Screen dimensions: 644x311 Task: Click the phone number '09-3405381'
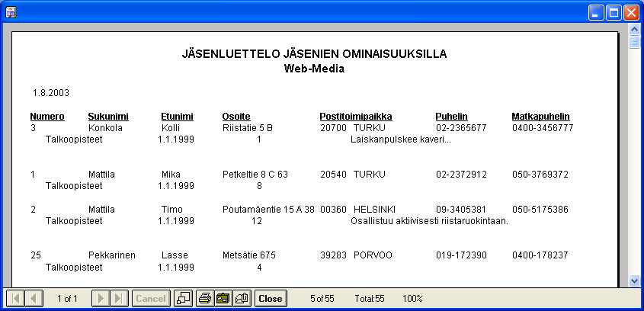[461, 210]
